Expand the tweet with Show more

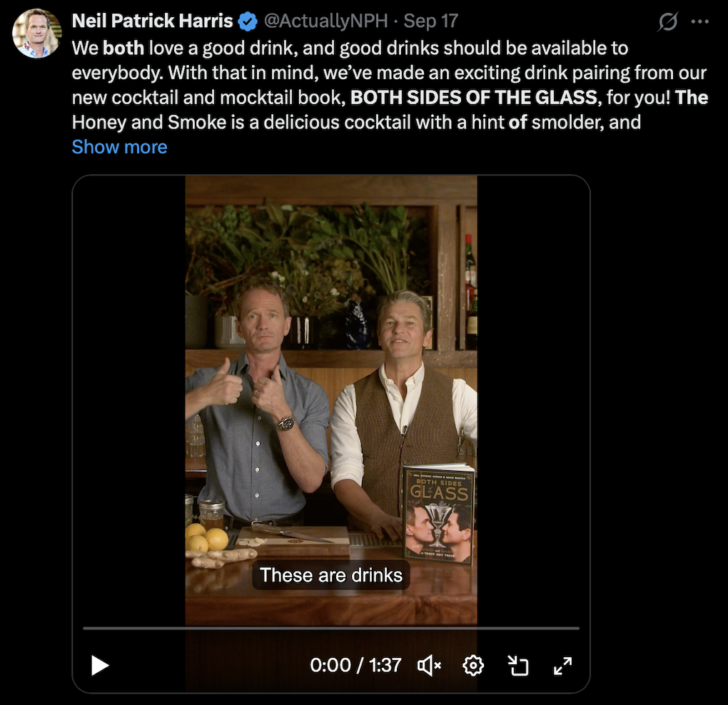tap(119, 147)
